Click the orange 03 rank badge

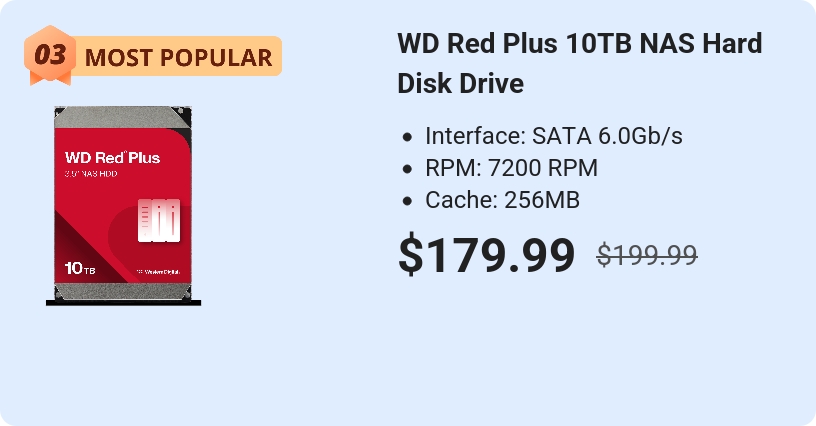tap(49, 56)
